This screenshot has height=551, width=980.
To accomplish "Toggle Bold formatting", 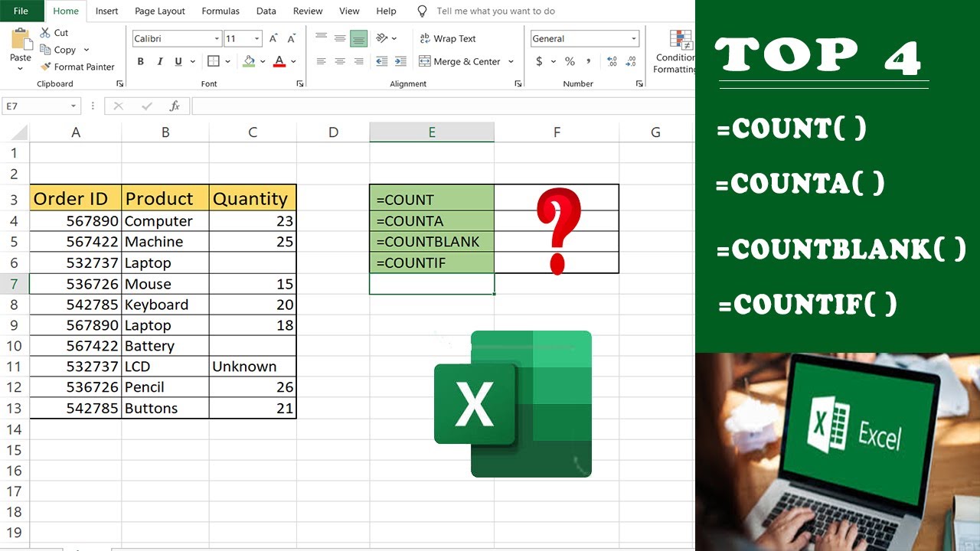I will coord(141,61).
